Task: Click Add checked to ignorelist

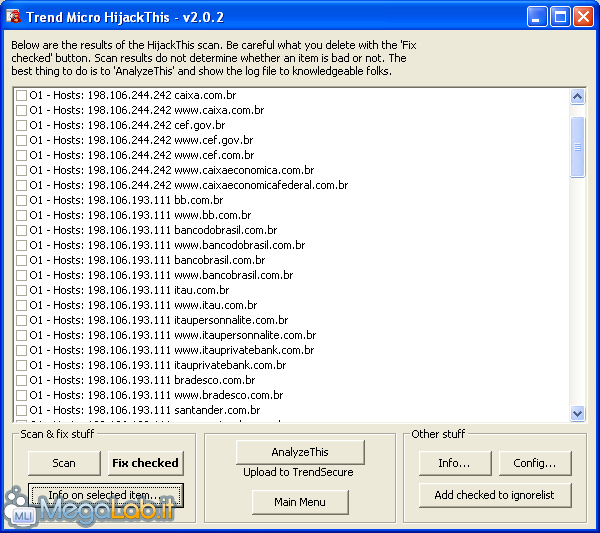Action: (495, 496)
